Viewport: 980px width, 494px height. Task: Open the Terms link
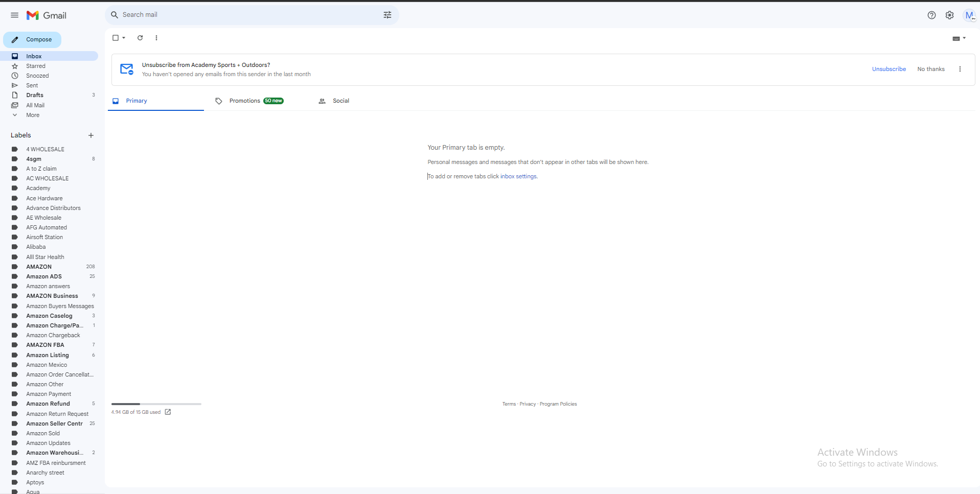coord(509,404)
